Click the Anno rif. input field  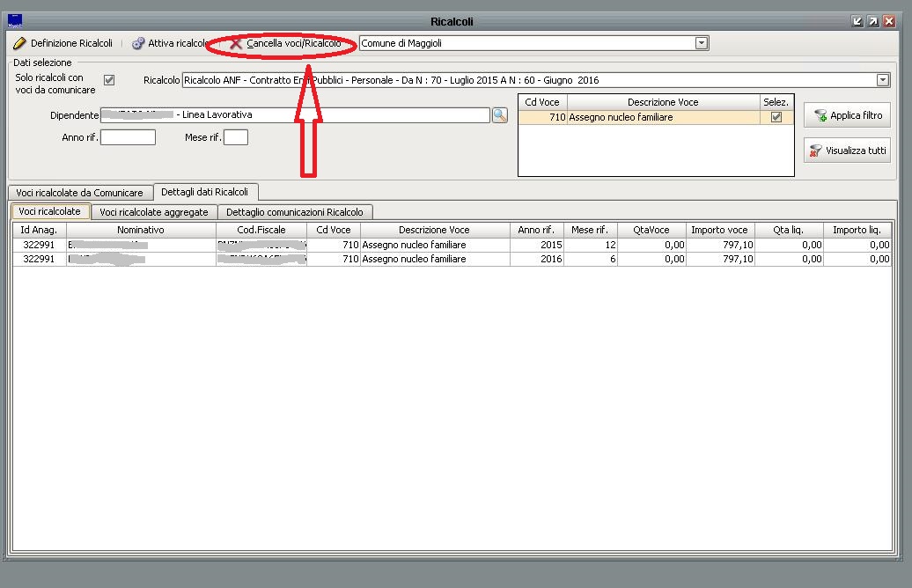point(128,137)
